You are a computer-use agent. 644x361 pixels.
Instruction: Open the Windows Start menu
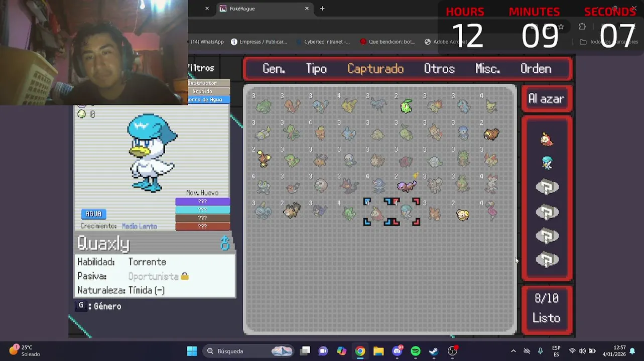(x=192, y=351)
